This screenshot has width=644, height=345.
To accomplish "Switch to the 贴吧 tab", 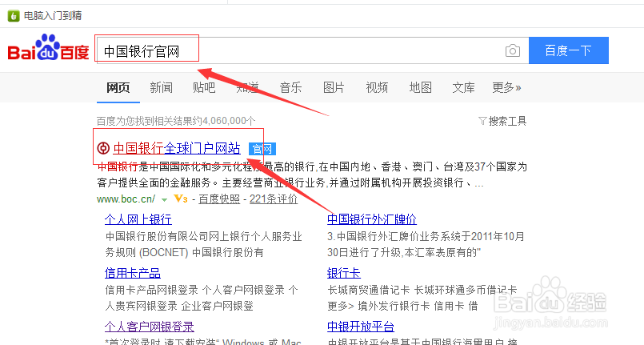I will (204, 87).
